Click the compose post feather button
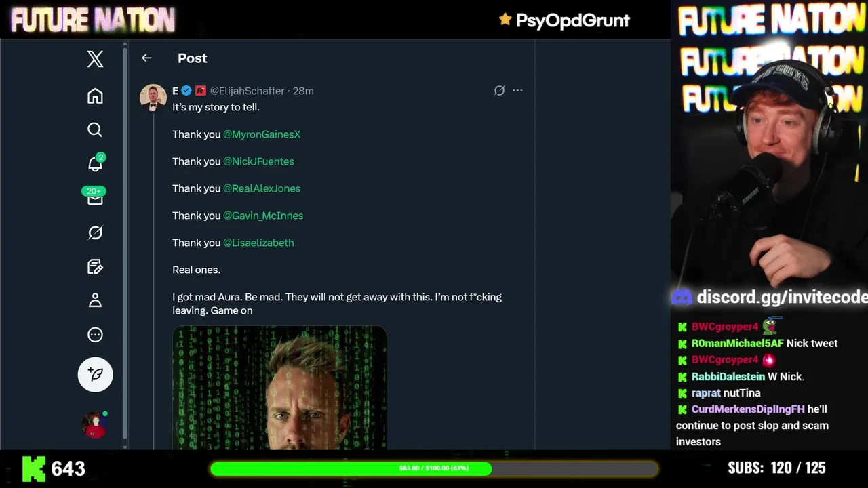 click(x=95, y=374)
